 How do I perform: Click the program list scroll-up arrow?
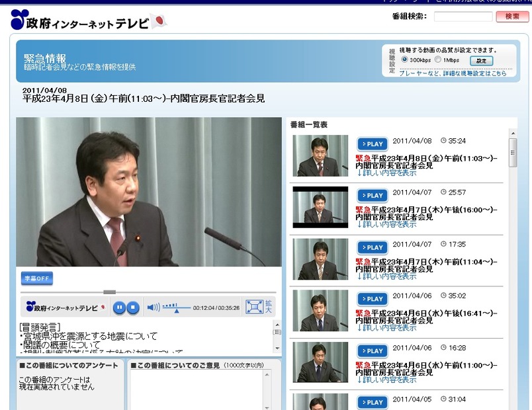tap(513, 134)
